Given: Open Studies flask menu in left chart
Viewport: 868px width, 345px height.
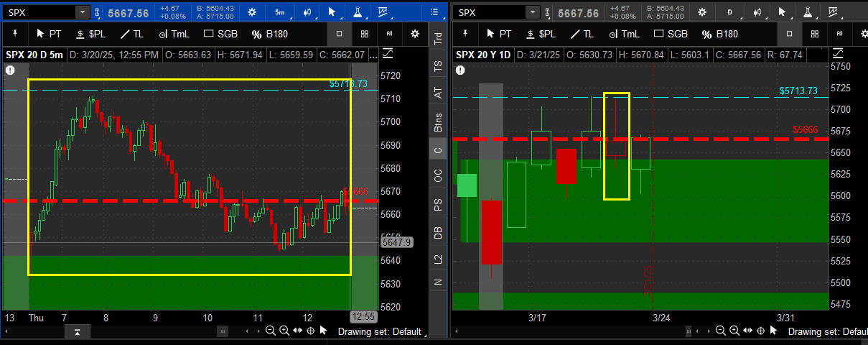Looking at the screenshot, I should coord(357,12).
